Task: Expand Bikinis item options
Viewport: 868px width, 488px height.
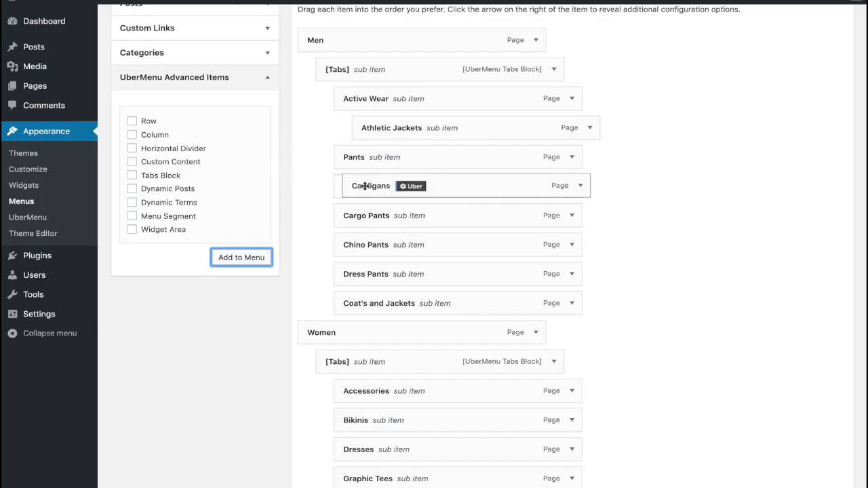Action: pos(572,420)
